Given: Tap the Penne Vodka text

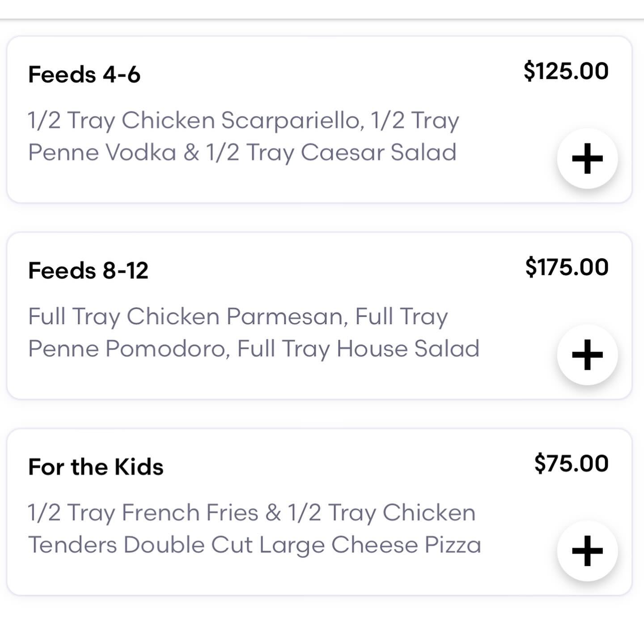Looking at the screenshot, I should coord(102,153).
